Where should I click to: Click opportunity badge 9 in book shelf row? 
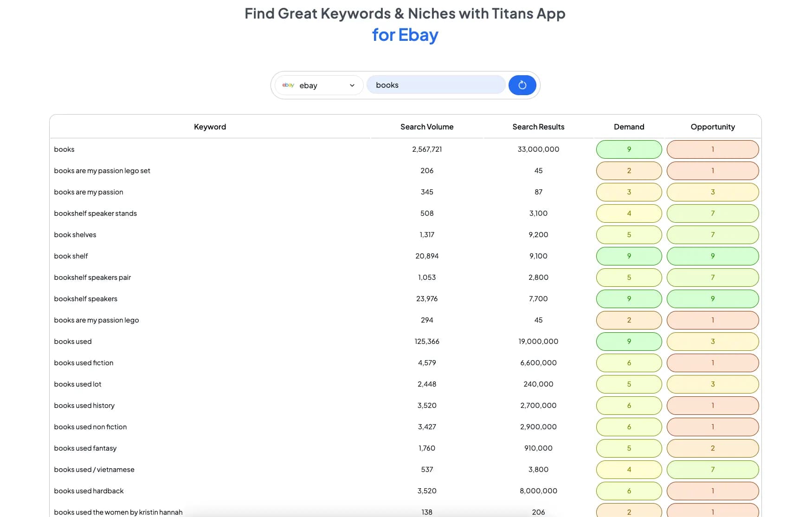click(713, 256)
